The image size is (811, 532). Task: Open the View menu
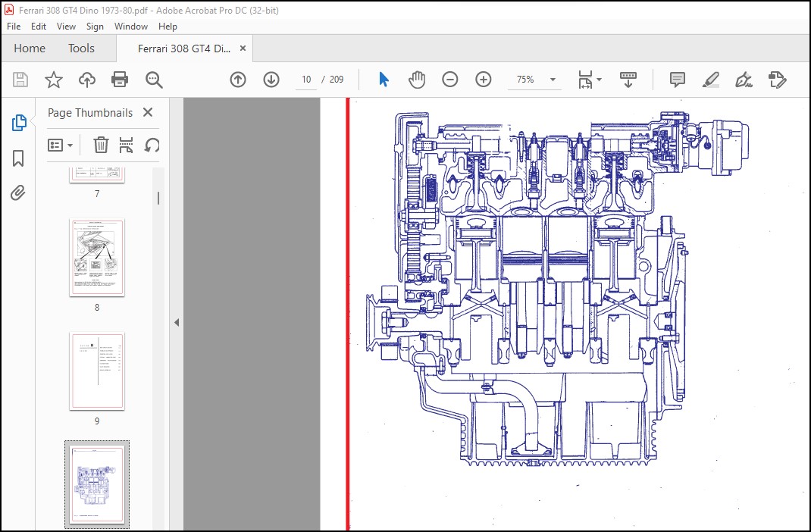(x=66, y=27)
